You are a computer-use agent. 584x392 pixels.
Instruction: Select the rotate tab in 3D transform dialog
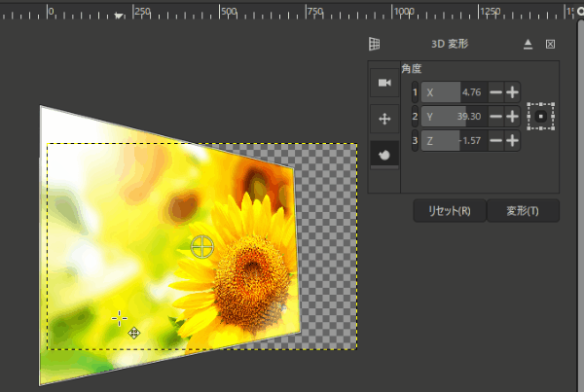pyautogui.click(x=384, y=155)
